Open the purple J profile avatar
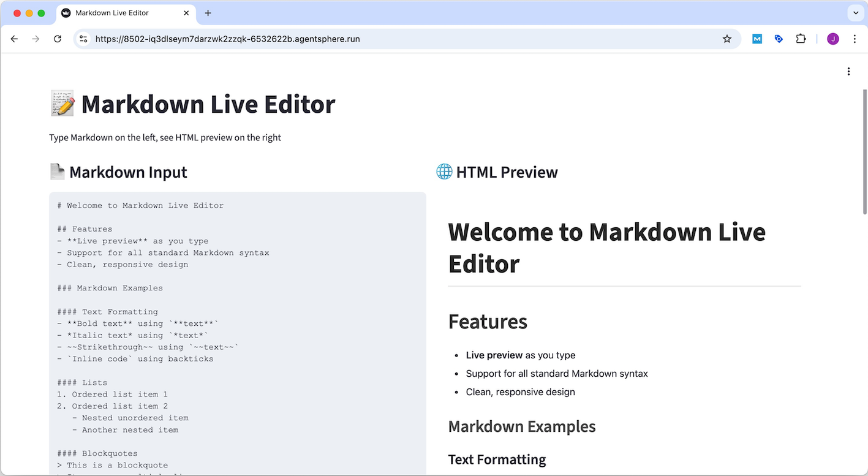 click(832, 39)
